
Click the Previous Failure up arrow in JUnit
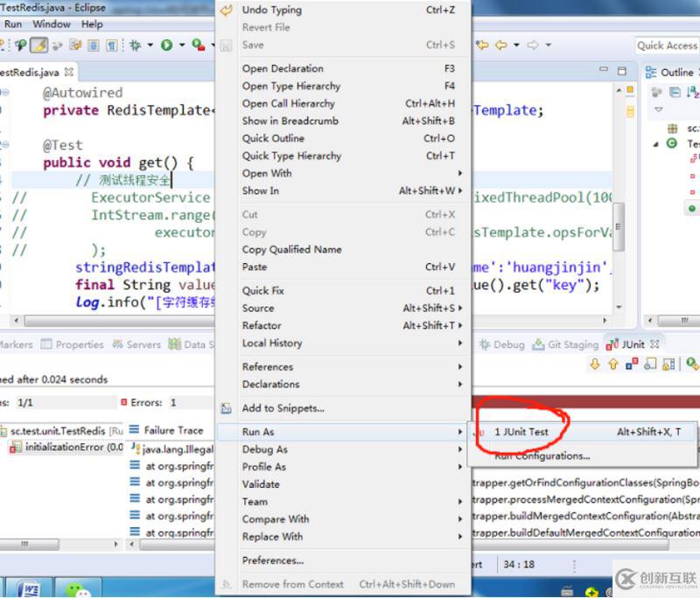[x=612, y=365]
